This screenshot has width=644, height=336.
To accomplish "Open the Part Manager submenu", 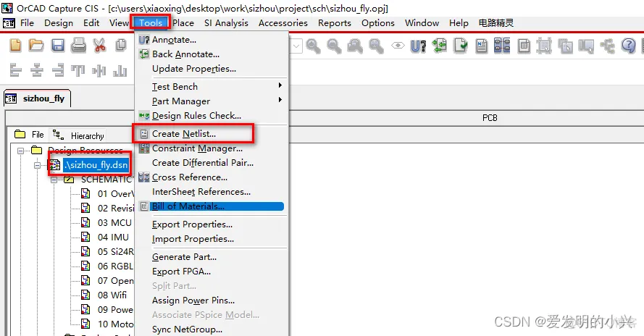I will point(212,101).
